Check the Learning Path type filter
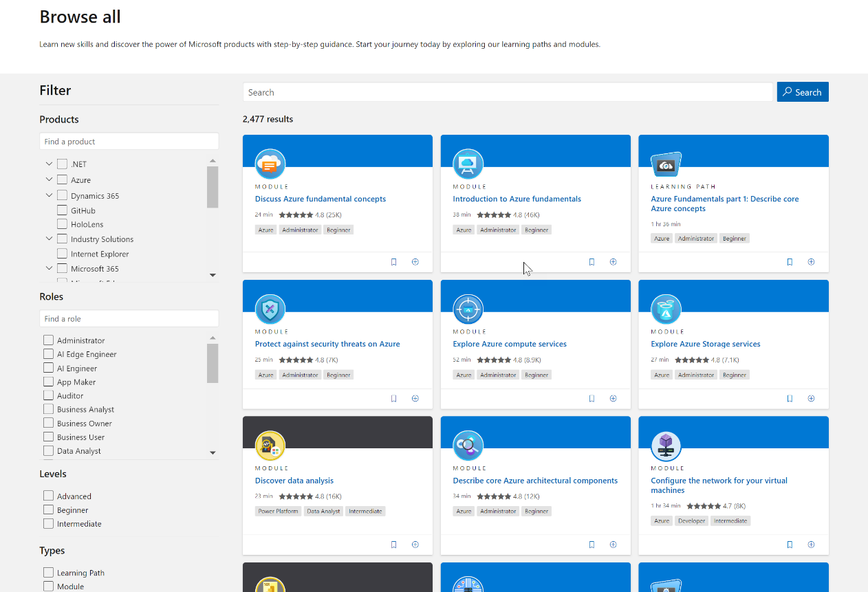 click(48, 572)
